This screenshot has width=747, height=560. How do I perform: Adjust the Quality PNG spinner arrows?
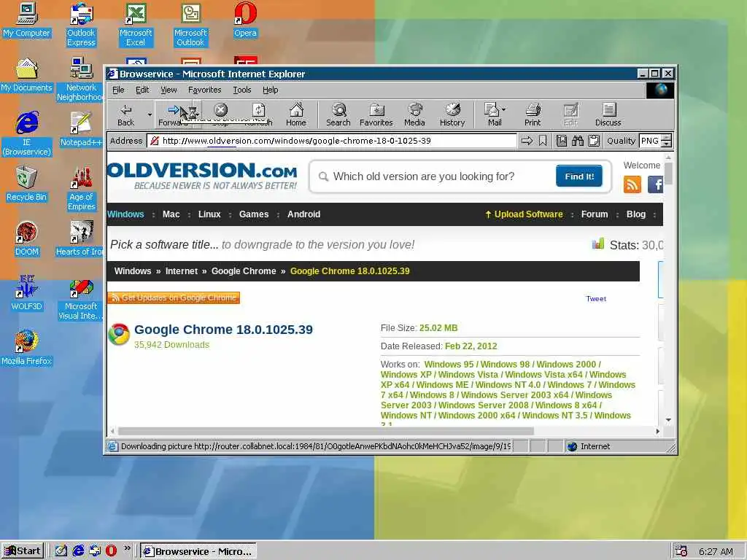tap(667, 141)
